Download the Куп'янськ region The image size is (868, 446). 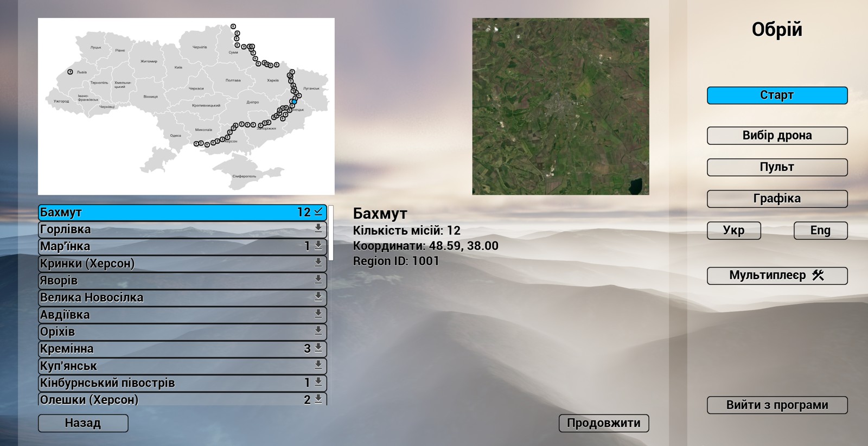tap(318, 366)
